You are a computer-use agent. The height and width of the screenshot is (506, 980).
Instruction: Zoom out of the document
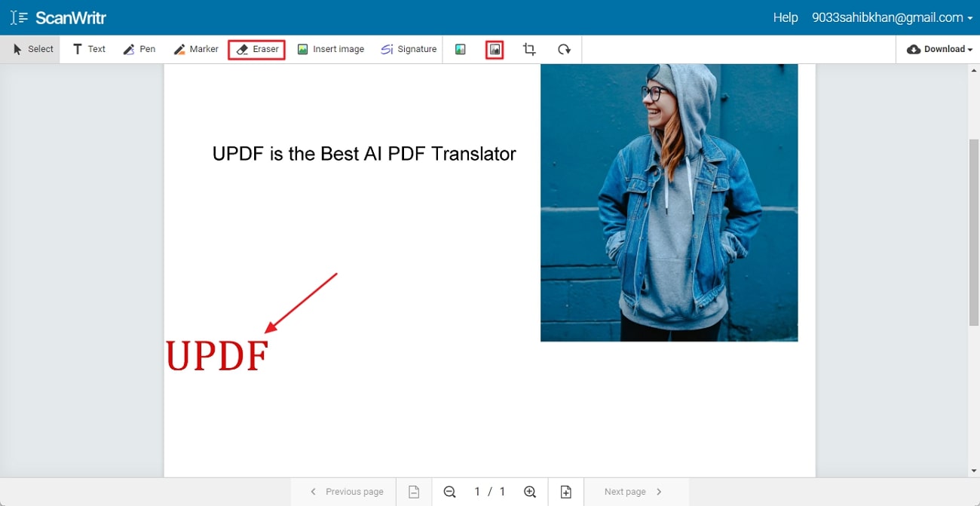pos(449,491)
